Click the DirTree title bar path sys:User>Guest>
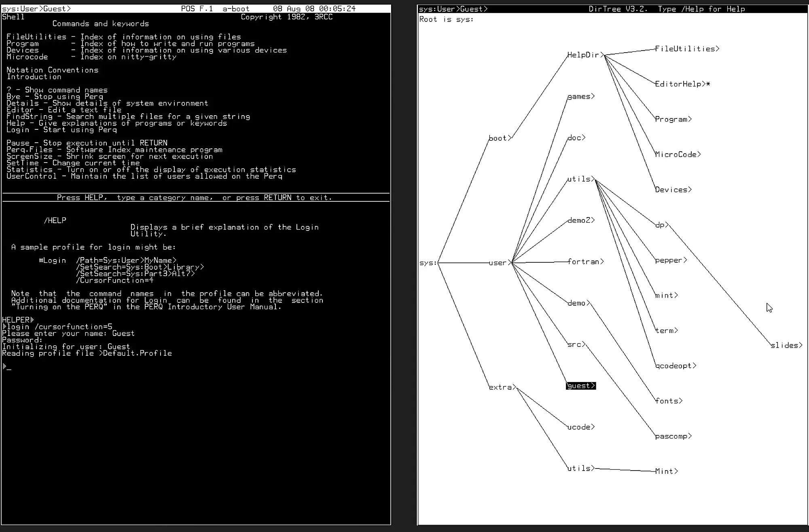Image resolution: width=809 pixels, height=532 pixels. (453, 9)
